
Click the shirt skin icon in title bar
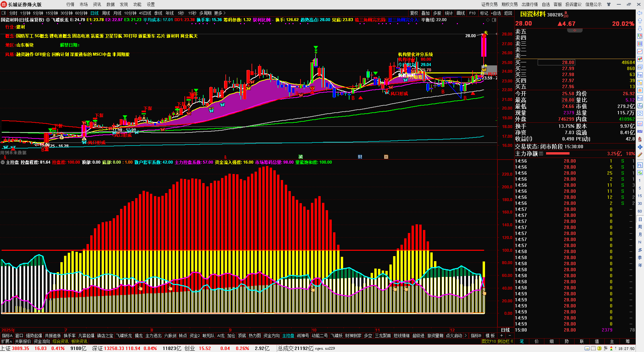click(x=609, y=4)
